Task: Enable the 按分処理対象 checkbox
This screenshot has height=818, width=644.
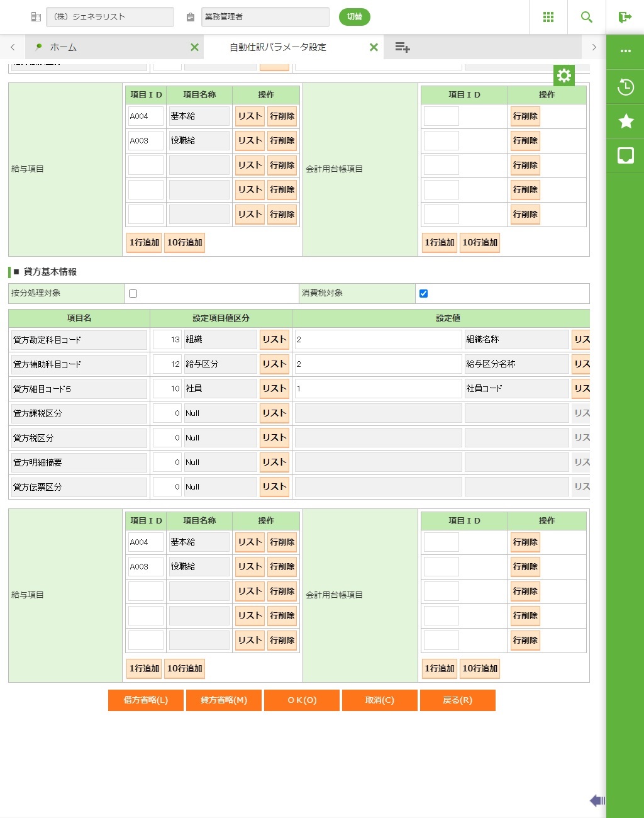Action: [133, 293]
